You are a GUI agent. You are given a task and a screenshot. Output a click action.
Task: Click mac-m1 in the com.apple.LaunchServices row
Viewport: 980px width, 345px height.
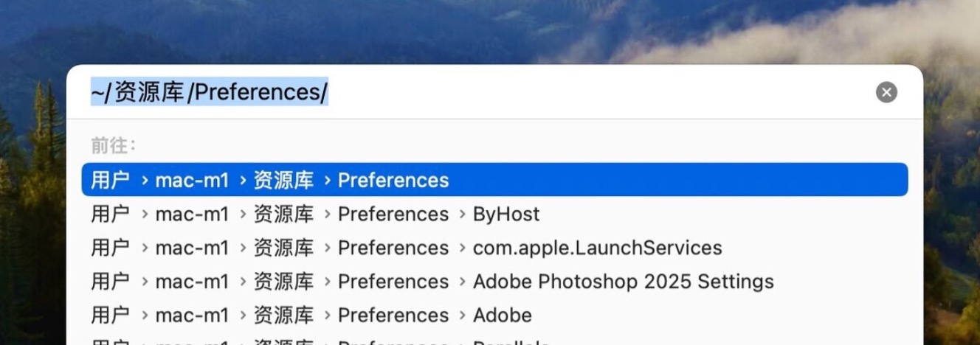tap(192, 248)
